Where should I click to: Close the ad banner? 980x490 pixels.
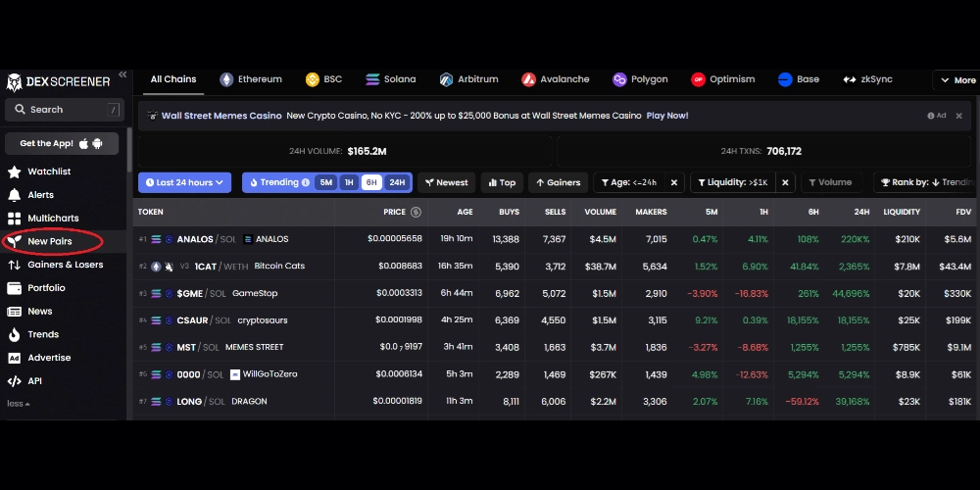(958, 116)
